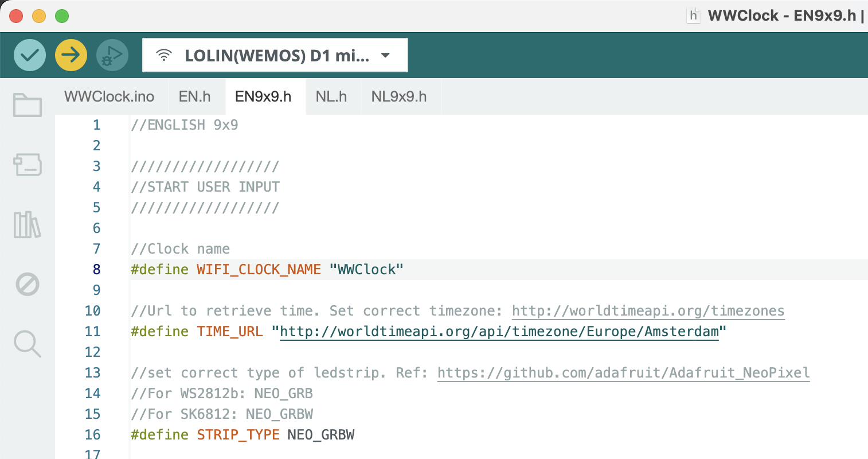Click line number 8 in the gutter
Screen dimensions: 868x459
(x=96, y=270)
